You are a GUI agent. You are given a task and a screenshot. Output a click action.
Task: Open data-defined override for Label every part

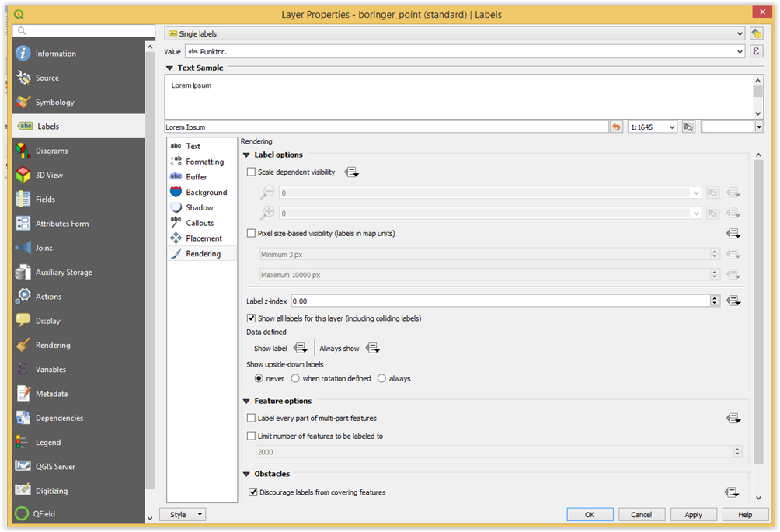click(x=733, y=418)
